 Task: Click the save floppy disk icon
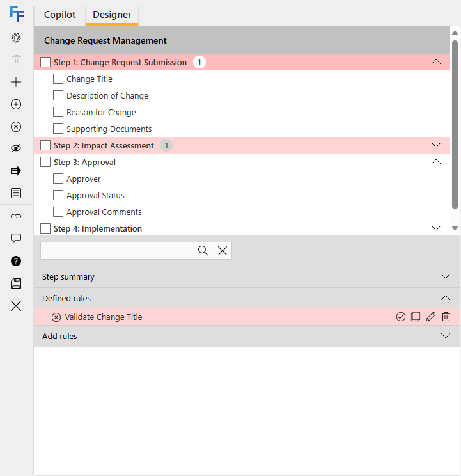pos(16,283)
